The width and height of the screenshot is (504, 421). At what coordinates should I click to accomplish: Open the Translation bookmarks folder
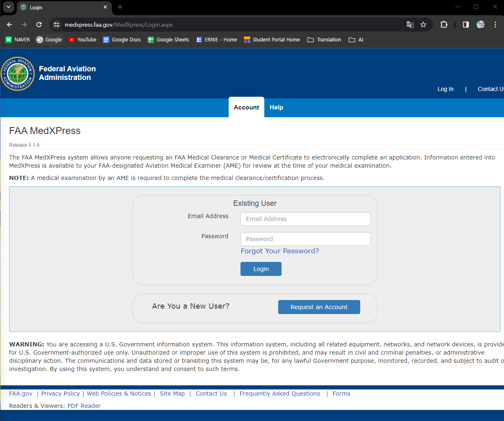pyautogui.click(x=324, y=40)
